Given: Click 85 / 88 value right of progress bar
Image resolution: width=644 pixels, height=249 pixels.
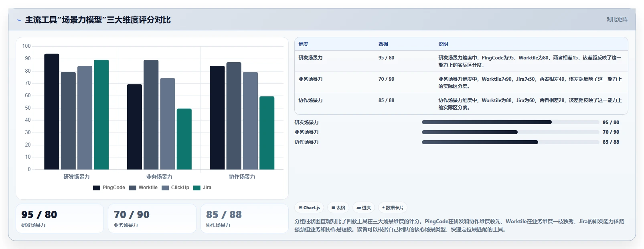Looking at the screenshot, I should click(611, 142).
